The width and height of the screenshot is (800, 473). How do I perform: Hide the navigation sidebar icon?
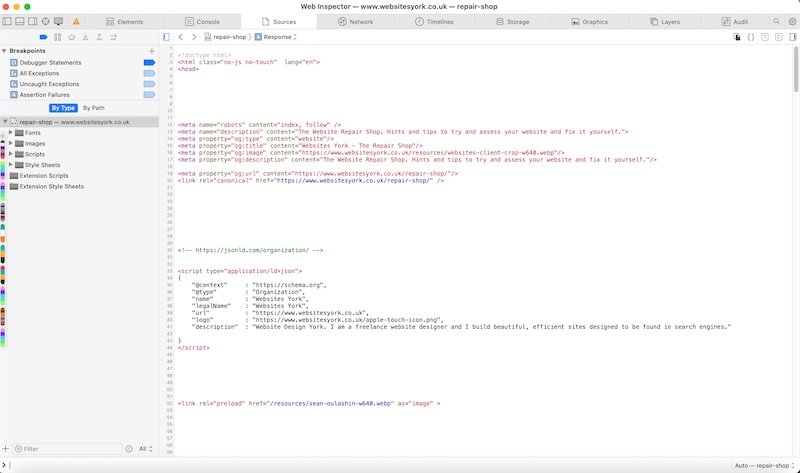pos(166,37)
